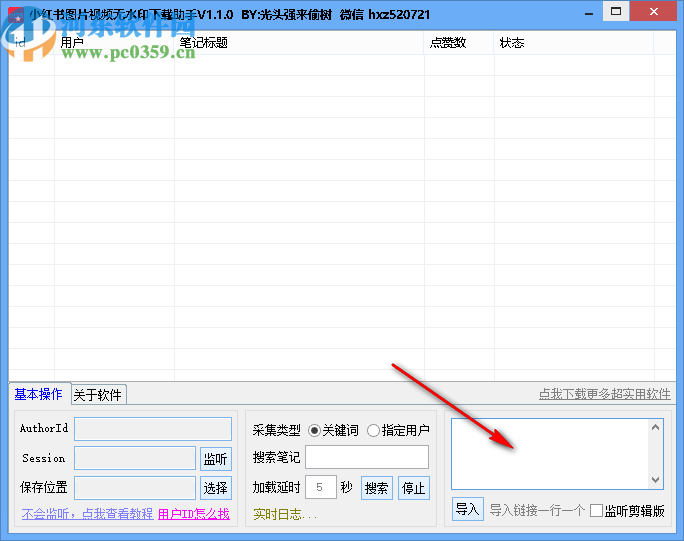
Task: Switch to the 基本操作 tab
Action: point(38,394)
